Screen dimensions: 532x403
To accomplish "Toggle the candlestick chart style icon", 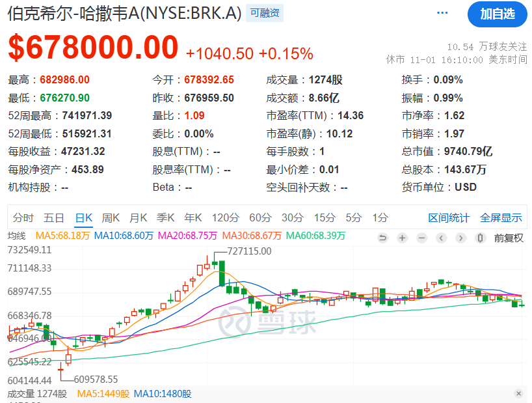I will (480, 238).
